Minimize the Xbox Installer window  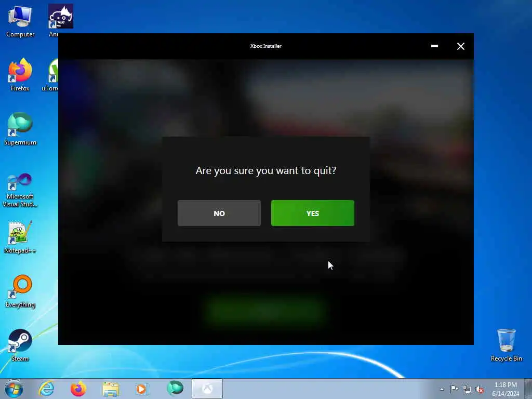click(x=434, y=46)
